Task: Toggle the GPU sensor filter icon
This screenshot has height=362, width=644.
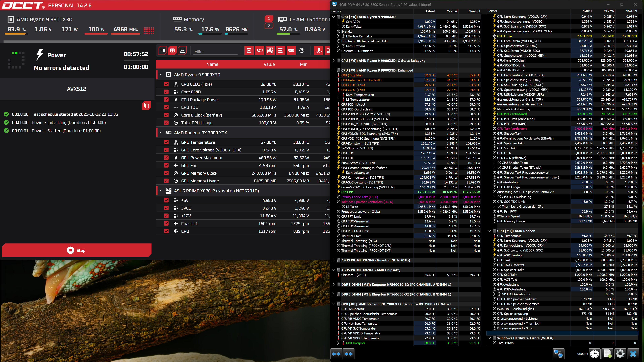Action: [x=260, y=51]
